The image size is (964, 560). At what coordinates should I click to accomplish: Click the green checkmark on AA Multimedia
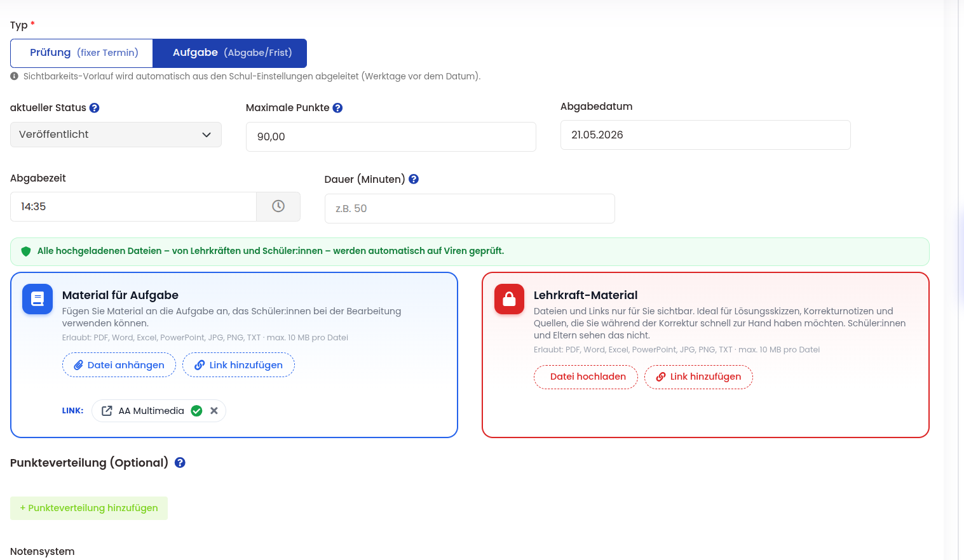coord(196,411)
